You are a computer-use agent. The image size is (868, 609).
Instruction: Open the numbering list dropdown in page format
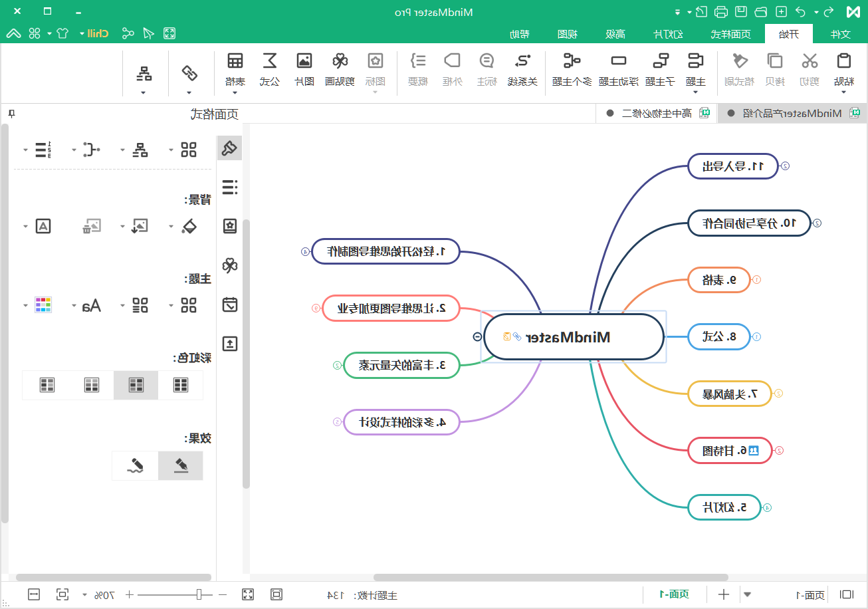pos(26,150)
